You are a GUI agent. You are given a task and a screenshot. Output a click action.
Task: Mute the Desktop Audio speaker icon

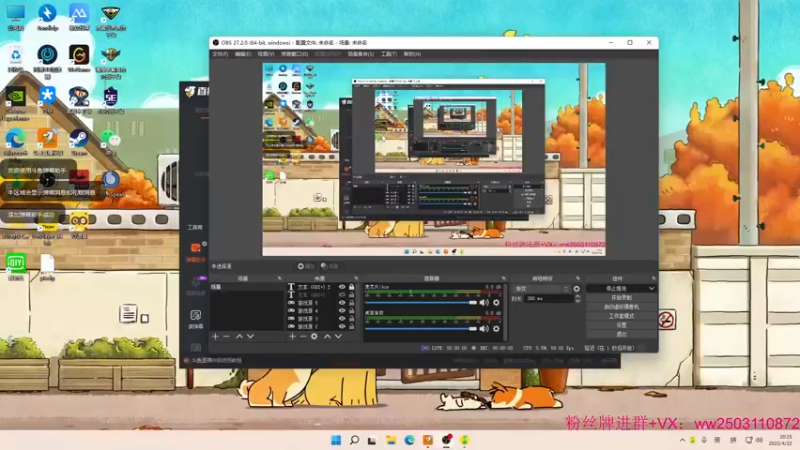point(484,329)
